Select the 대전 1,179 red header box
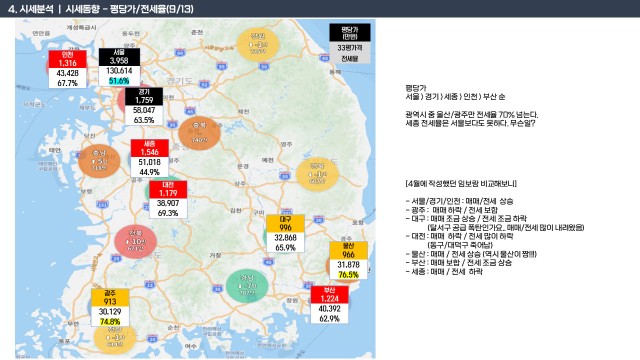 click(x=168, y=189)
